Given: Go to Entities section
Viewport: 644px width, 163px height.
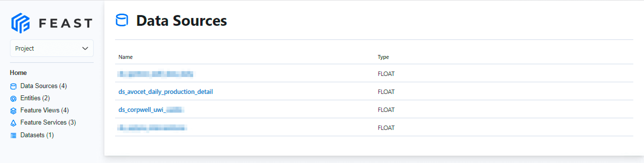Looking at the screenshot, I should point(35,98).
